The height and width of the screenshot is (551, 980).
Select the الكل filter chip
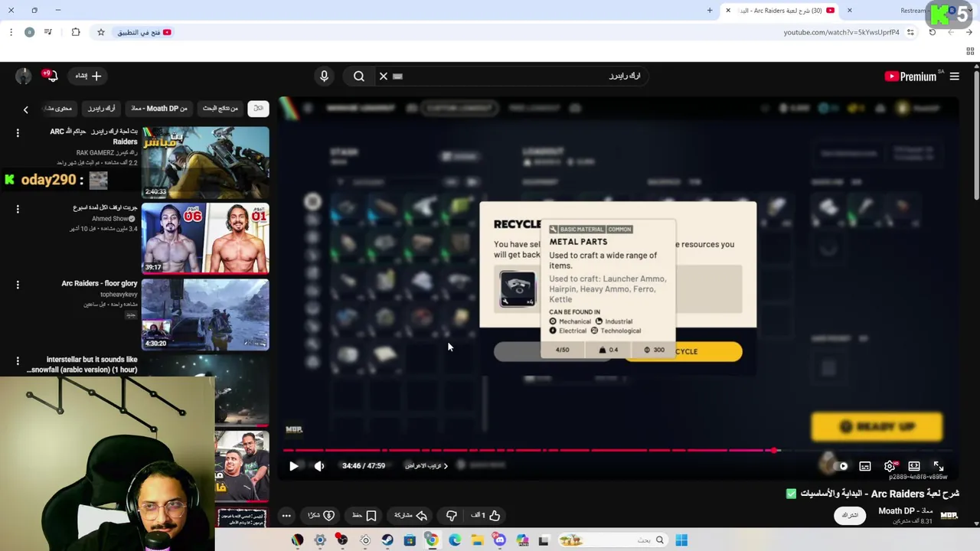click(x=259, y=109)
